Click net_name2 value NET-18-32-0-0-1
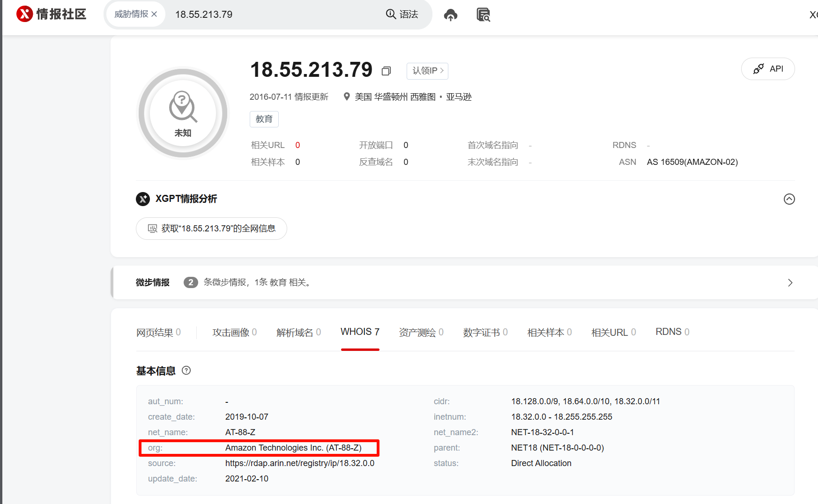818x504 pixels. (543, 432)
